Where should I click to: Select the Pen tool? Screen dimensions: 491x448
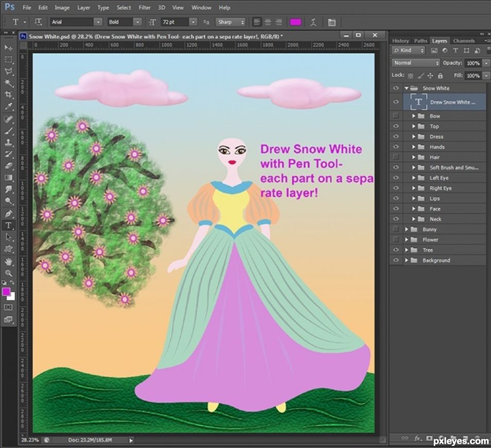(8, 214)
